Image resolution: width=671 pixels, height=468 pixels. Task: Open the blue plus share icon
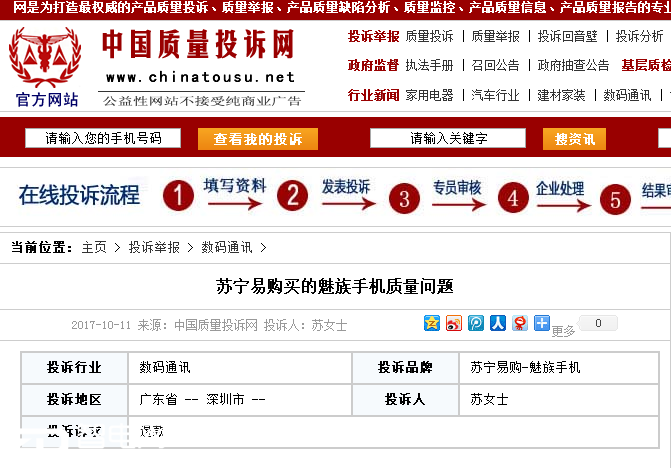point(542,323)
